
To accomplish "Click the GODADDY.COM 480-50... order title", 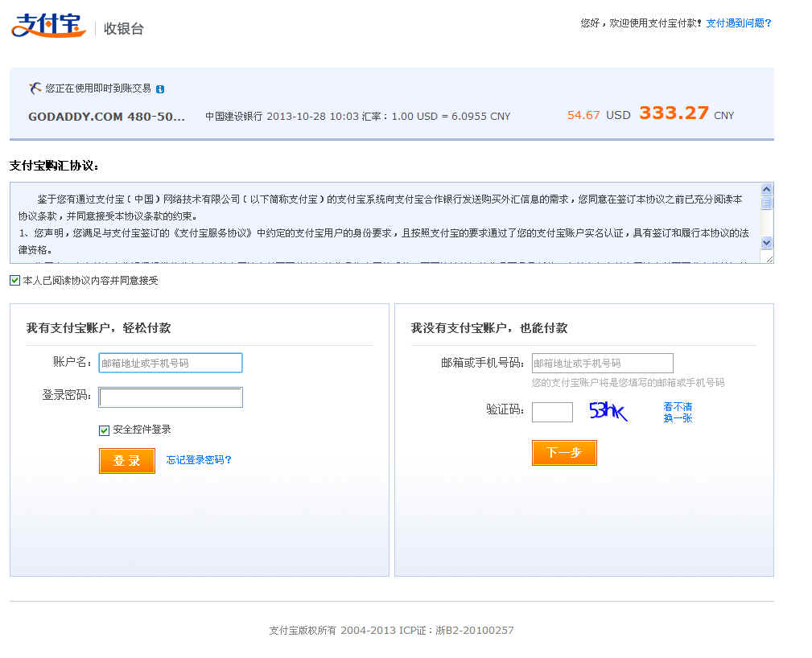I will tap(106, 117).
